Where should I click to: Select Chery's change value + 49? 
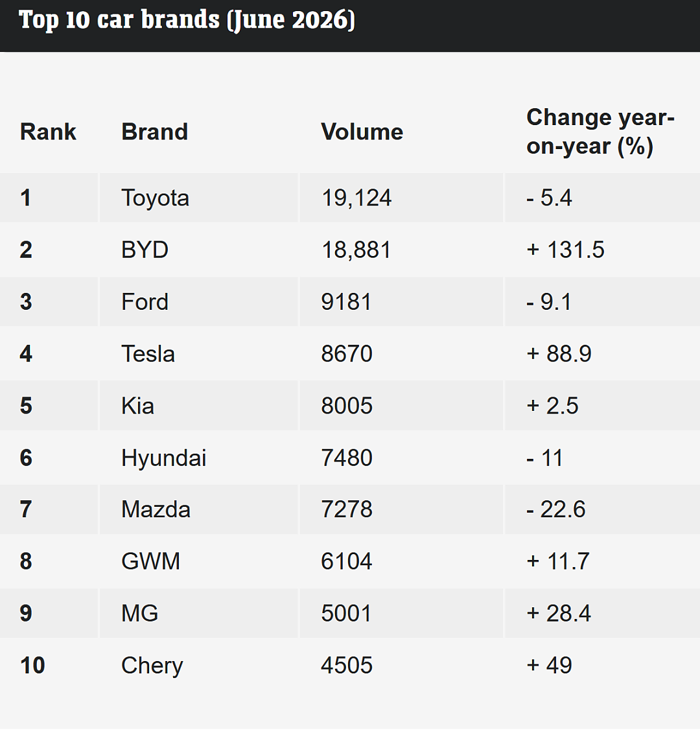(x=549, y=665)
